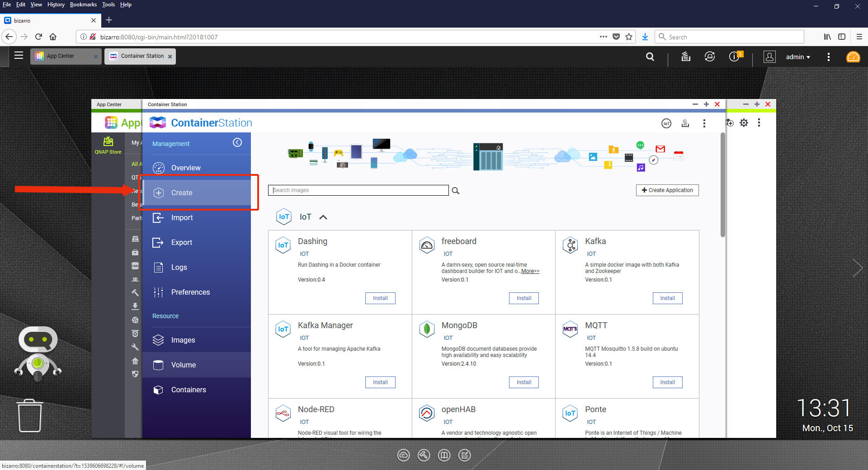Open the browser hamburger menu
Image resolution: width=868 pixels, height=470 pixels.
pyautogui.click(x=859, y=37)
